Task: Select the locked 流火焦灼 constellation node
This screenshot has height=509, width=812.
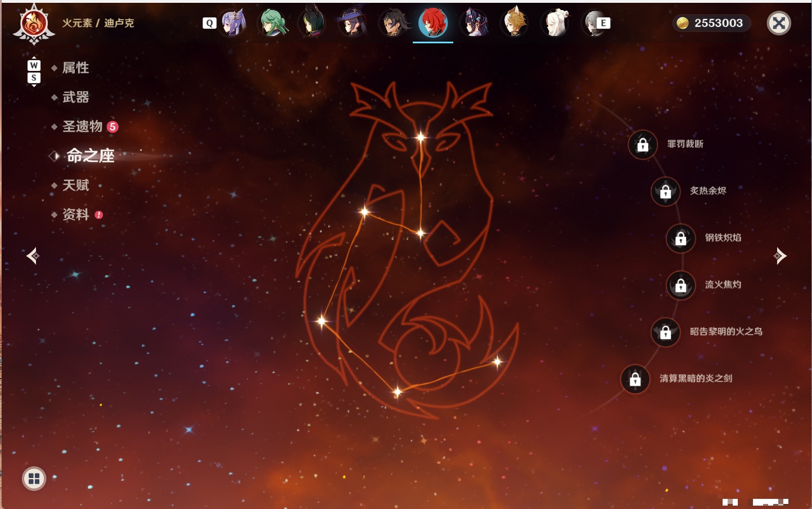Action: point(681,285)
